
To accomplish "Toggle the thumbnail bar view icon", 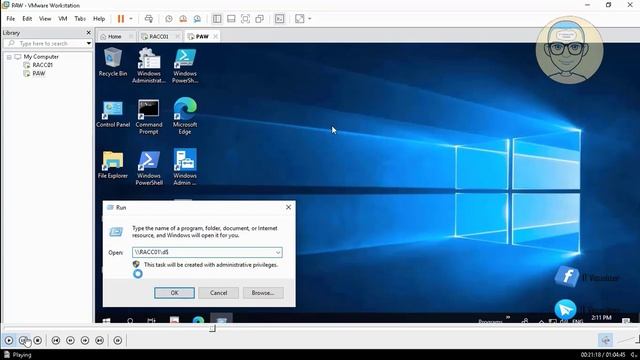I will 231,19.
